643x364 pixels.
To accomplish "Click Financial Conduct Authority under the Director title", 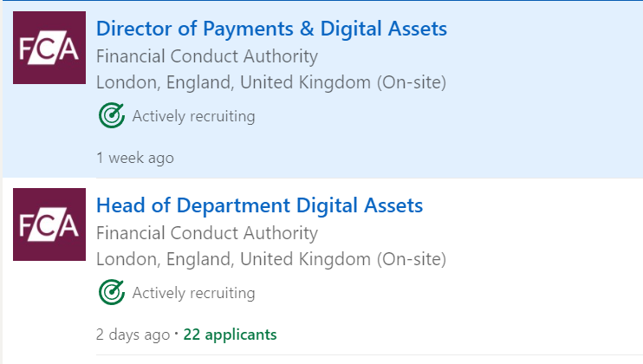I will coord(207,57).
